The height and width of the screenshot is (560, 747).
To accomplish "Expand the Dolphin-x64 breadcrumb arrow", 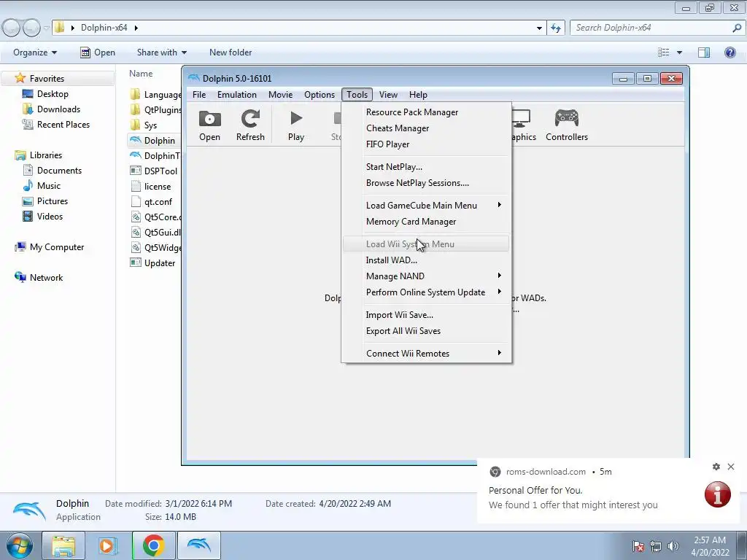I will pos(136,28).
